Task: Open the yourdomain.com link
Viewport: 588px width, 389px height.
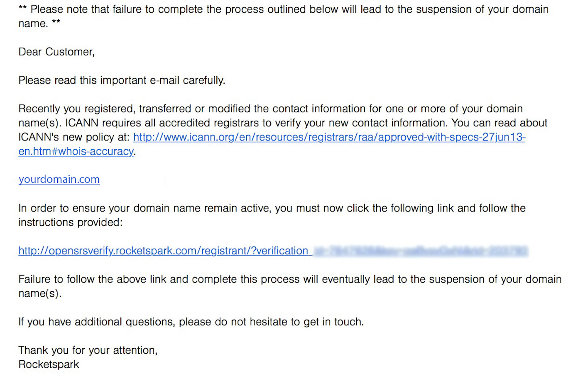Action: (59, 180)
